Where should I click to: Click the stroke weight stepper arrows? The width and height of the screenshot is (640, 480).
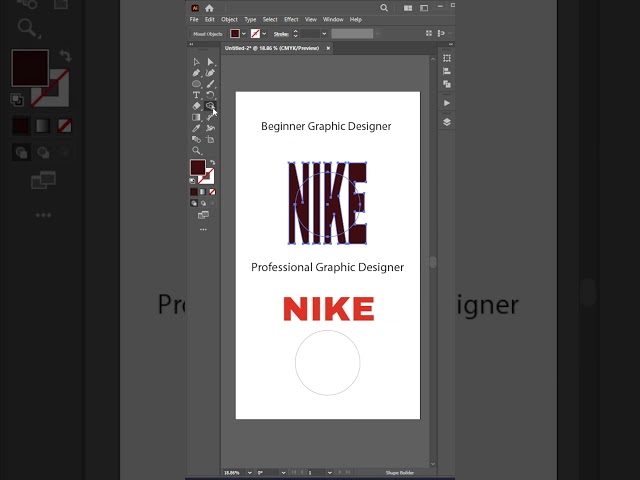click(296, 34)
